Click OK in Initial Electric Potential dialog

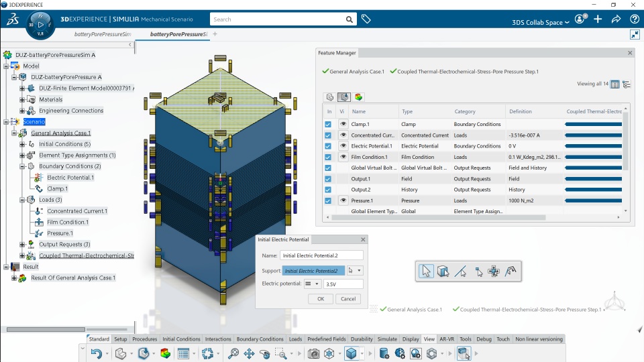pos(321,299)
